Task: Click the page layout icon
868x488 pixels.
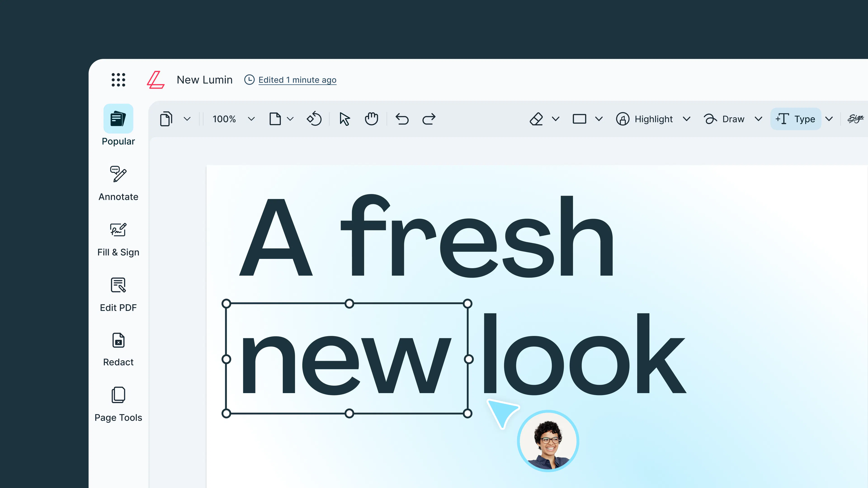Action: point(275,119)
